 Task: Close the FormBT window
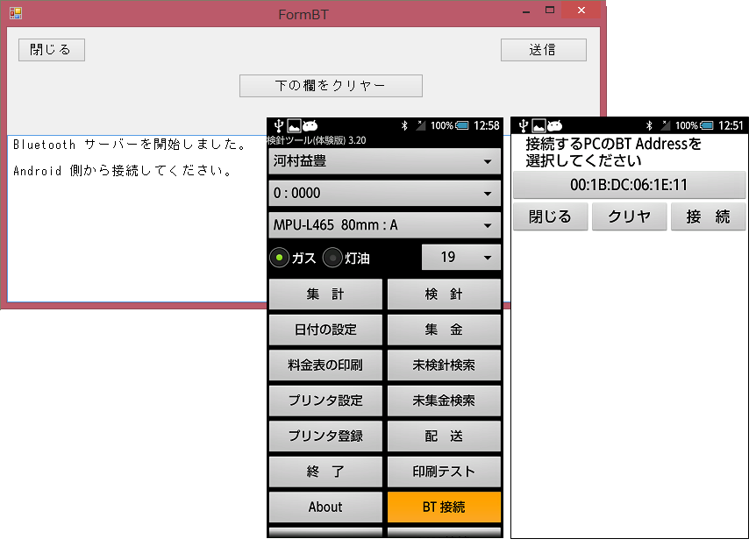[x=581, y=11]
